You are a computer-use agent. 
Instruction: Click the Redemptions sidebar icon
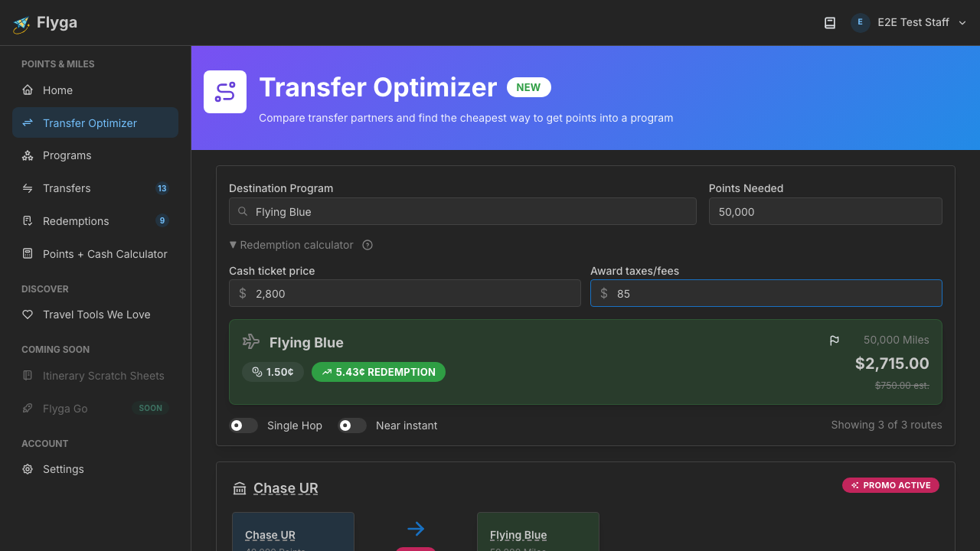(28, 221)
